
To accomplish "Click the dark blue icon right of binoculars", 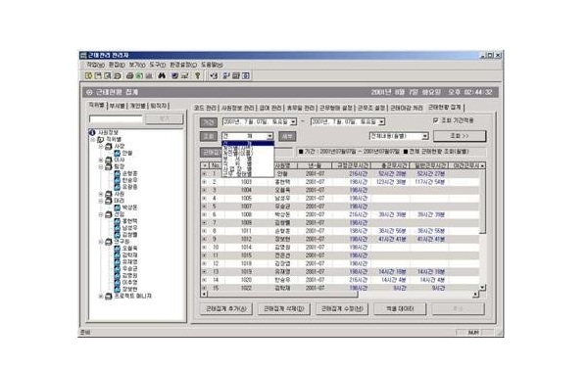I will pyautogui.click(x=174, y=75).
